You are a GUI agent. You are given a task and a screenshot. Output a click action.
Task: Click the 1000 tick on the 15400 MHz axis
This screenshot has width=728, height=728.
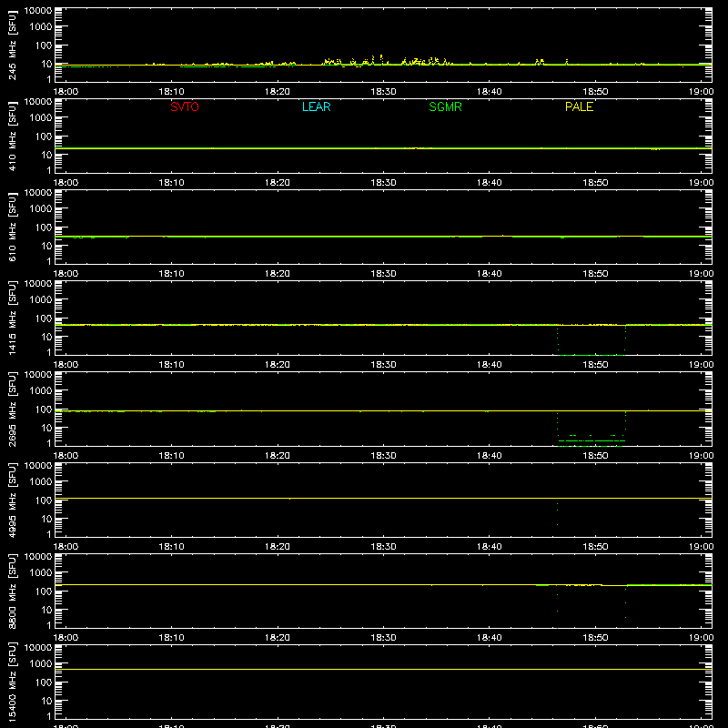click(41, 663)
